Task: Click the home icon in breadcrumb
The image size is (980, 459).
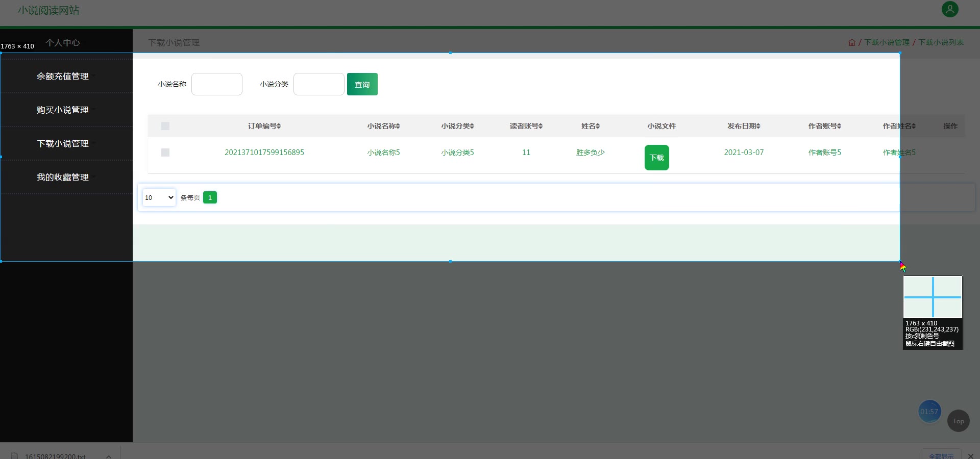Action: tap(852, 42)
